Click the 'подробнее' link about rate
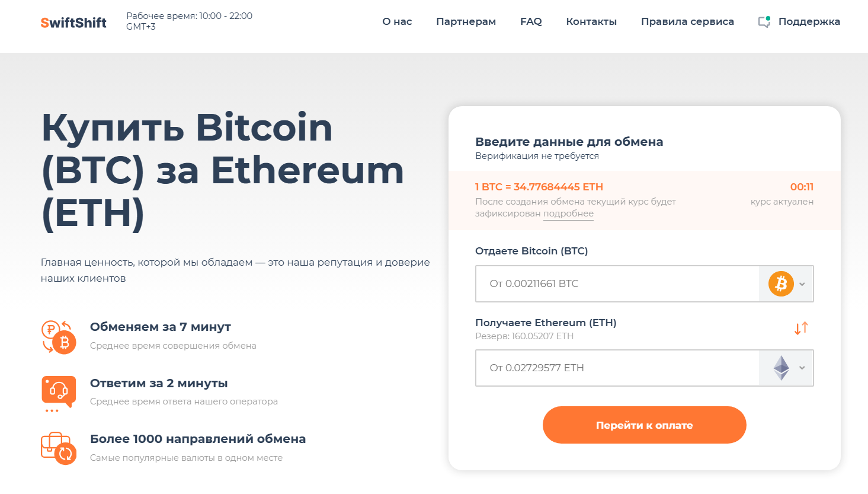The height and width of the screenshot is (494, 868). click(x=568, y=214)
